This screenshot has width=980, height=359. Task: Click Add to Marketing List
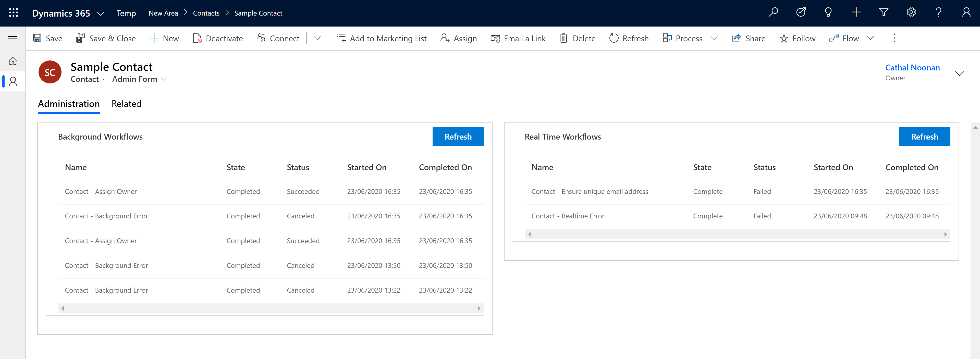[382, 39]
